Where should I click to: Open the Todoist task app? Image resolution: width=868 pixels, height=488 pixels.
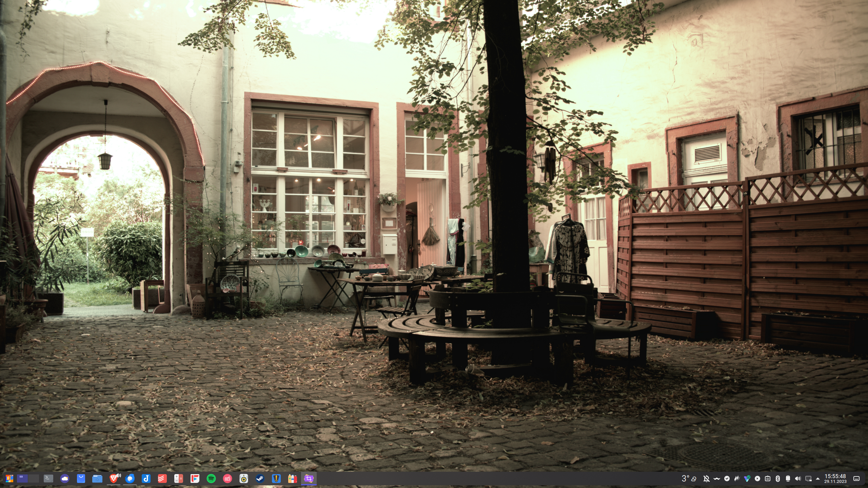tap(162, 479)
